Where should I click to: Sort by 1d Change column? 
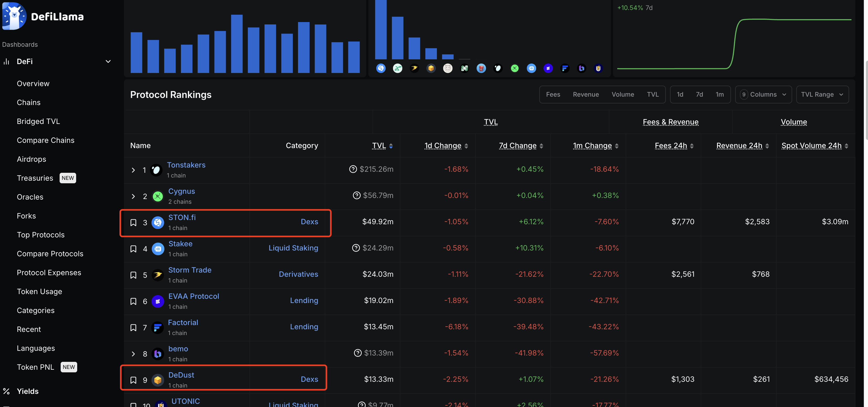tap(446, 145)
